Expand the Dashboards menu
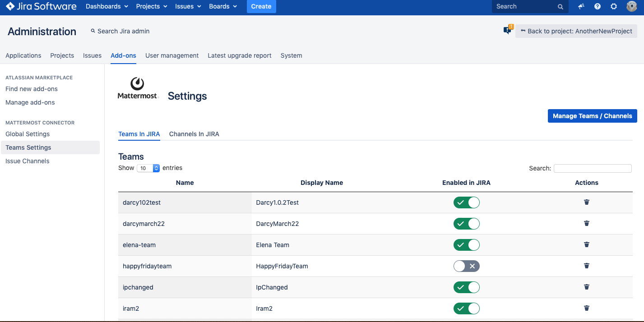 [107, 6]
